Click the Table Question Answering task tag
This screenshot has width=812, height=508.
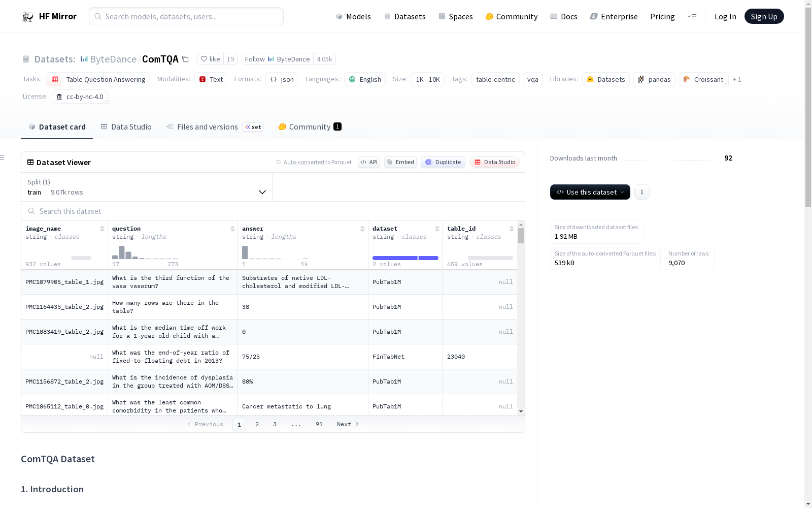pyautogui.click(x=98, y=79)
